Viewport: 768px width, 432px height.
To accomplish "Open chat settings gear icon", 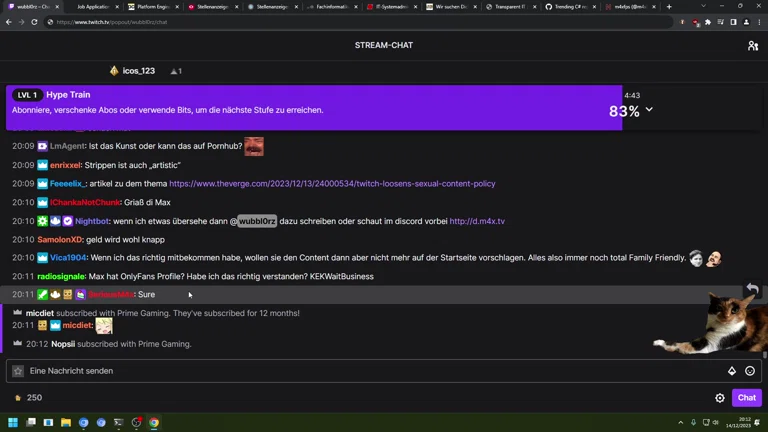I will click(720, 398).
